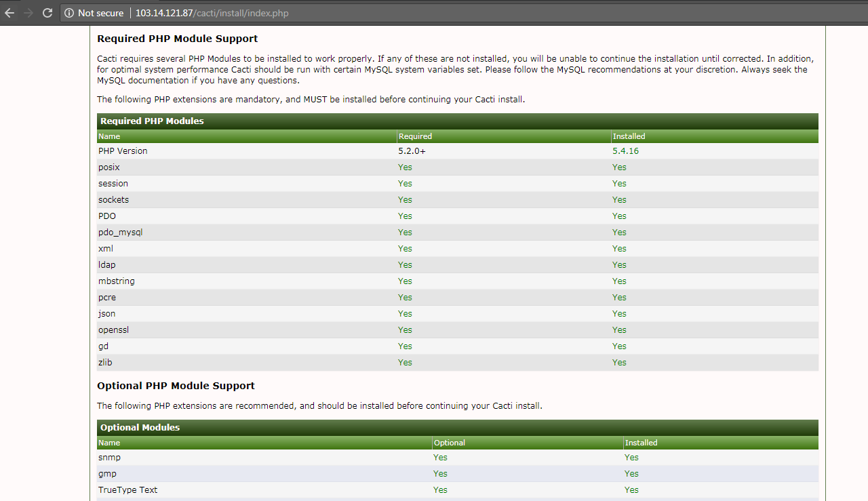The height and width of the screenshot is (501, 868).
Task: Click the disabled Forward arrow icon
Action: pyautogui.click(x=28, y=12)
